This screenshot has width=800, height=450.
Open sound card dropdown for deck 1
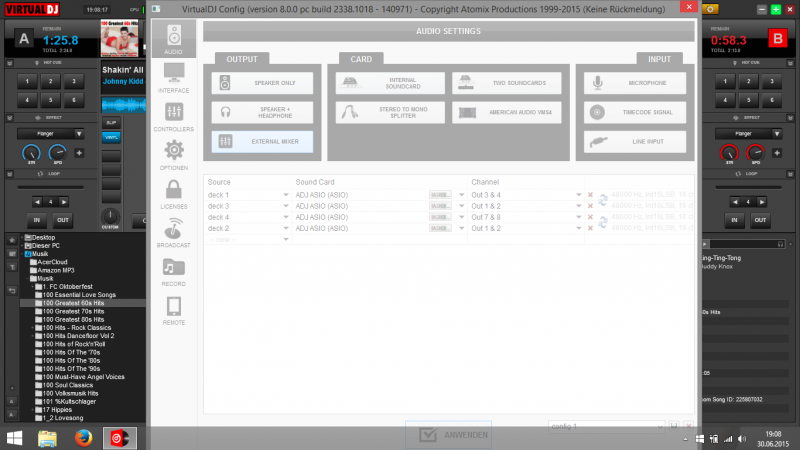point(462,195)
